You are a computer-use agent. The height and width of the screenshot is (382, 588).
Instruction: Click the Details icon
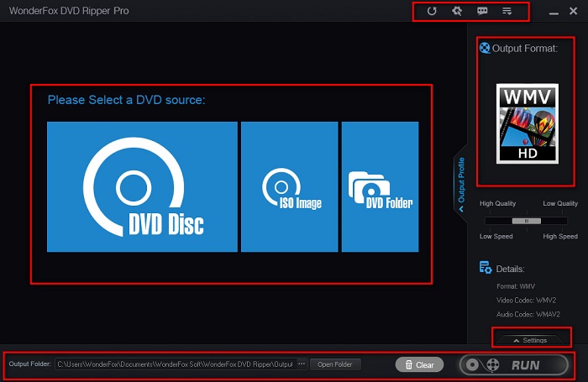[486, 268]
